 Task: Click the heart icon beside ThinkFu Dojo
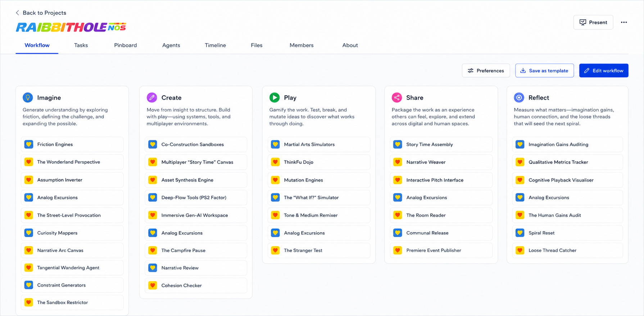(x=276, y=162)
